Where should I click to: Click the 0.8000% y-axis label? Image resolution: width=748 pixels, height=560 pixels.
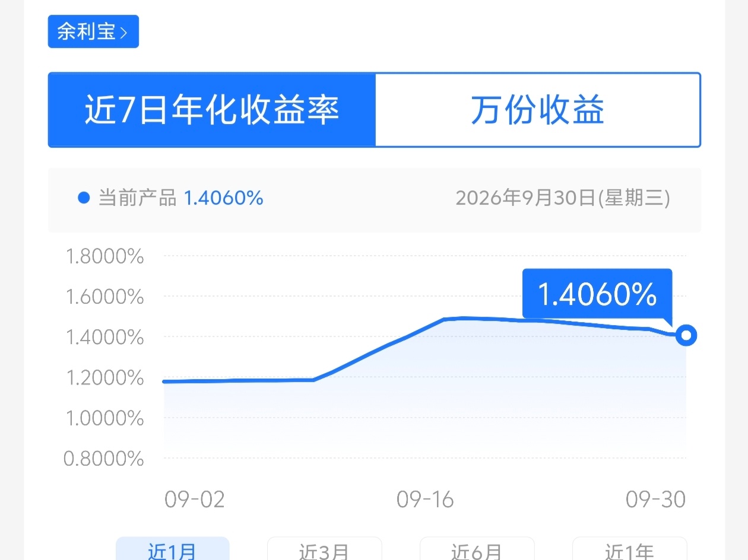(104, 459)
